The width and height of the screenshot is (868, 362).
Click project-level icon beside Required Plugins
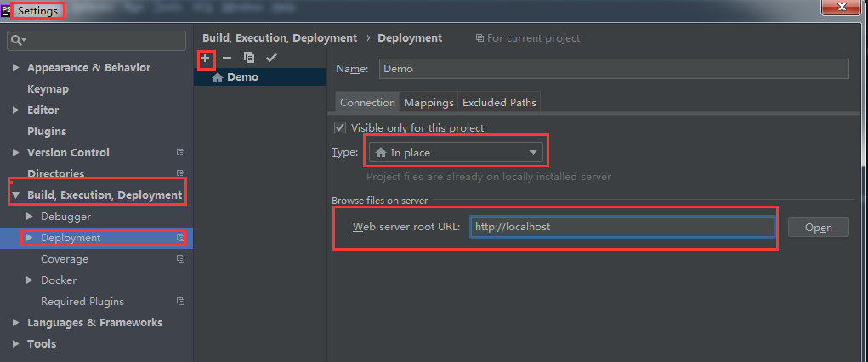coord(180,301)
